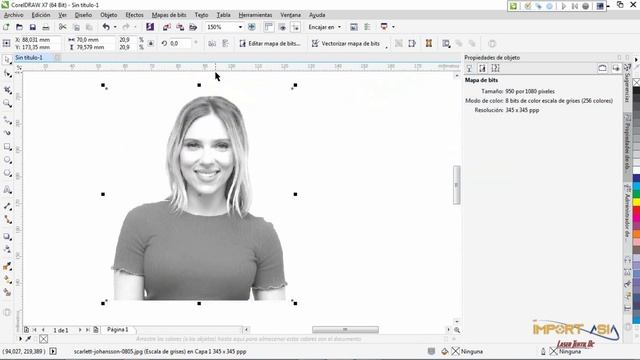Expand coordinates display arrow in status bar
This screenshot has height=360, width=640.
click(53, 351)
